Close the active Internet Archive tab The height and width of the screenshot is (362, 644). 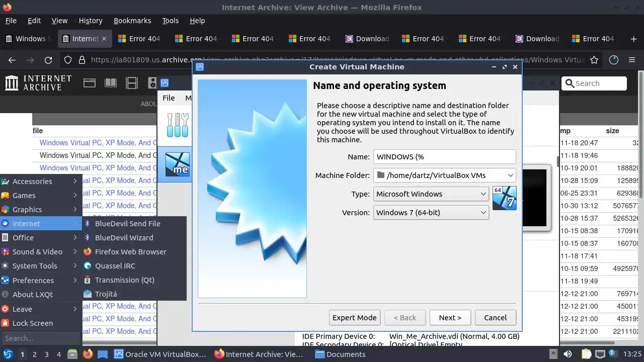coord(105,39)
